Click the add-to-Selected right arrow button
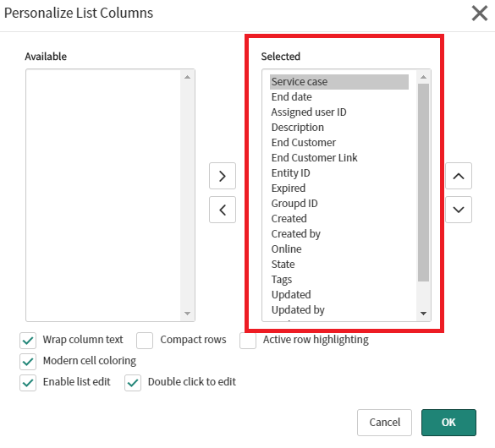 click(223, 176)
